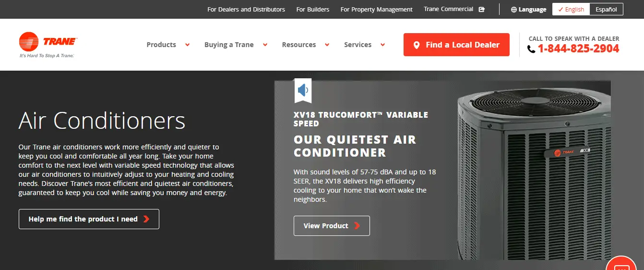Click Our Quietest Air Conditioner heading
The width and height of the screenshot is (644, 270).
(355, 146)
